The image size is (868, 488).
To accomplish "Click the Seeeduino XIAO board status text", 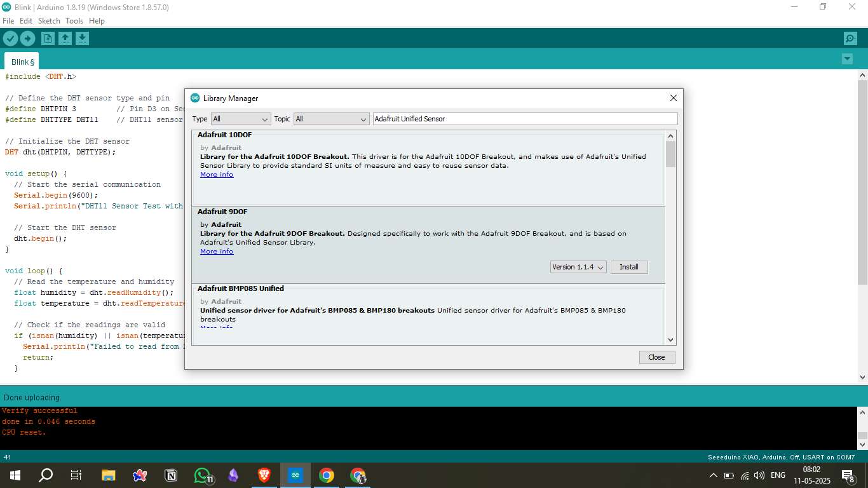I will [782, 457].
